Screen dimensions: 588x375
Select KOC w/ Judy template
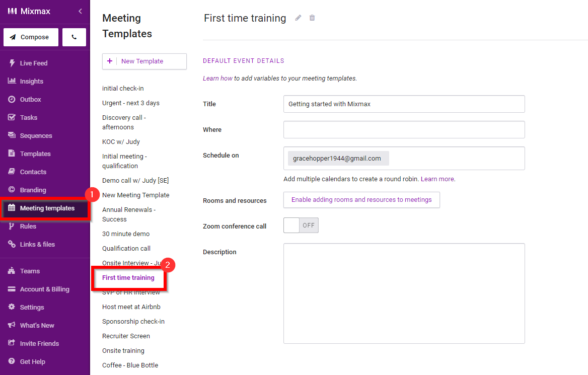tap(121, 142)
